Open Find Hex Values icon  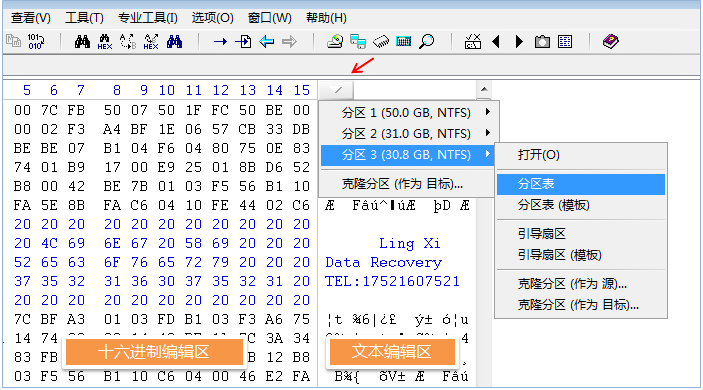(104, 42)
